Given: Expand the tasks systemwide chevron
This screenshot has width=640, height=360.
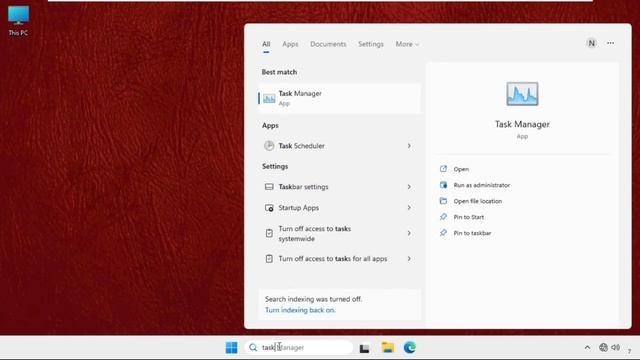Looking at the screenshot, I should point(409,233).
